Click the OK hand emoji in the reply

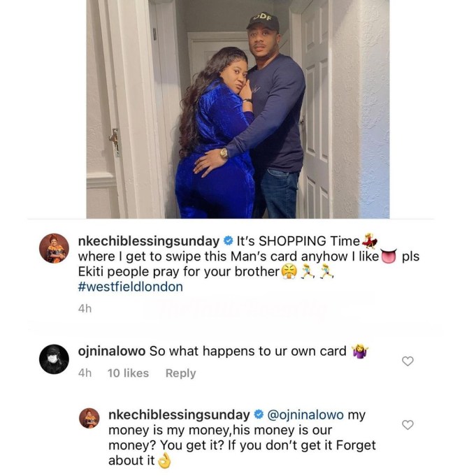pyautogui.click(x=164, y=461)
